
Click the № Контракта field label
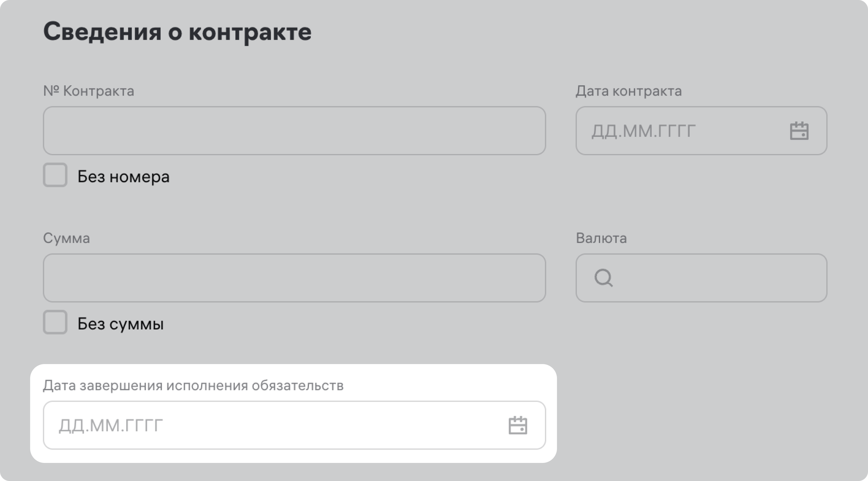(x=89, y=91)
